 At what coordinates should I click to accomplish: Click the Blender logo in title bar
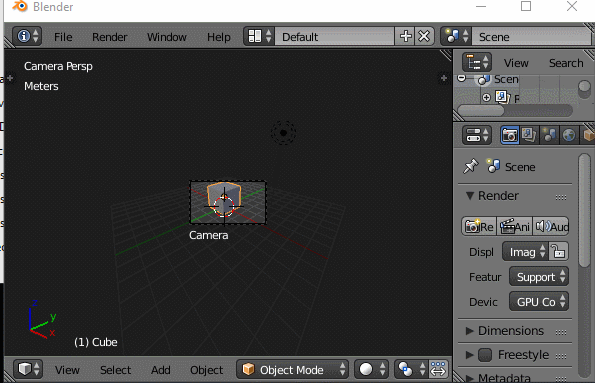tap(20, 6)
